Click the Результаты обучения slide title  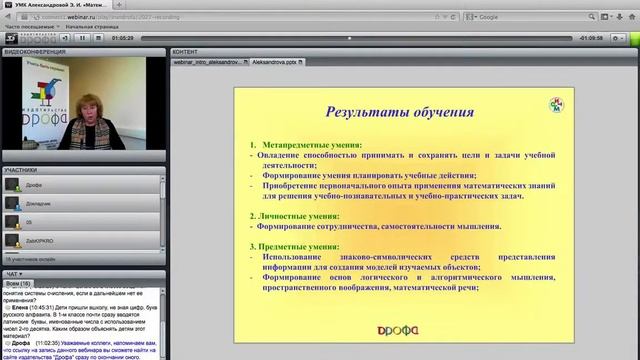(x=400, y=111)
